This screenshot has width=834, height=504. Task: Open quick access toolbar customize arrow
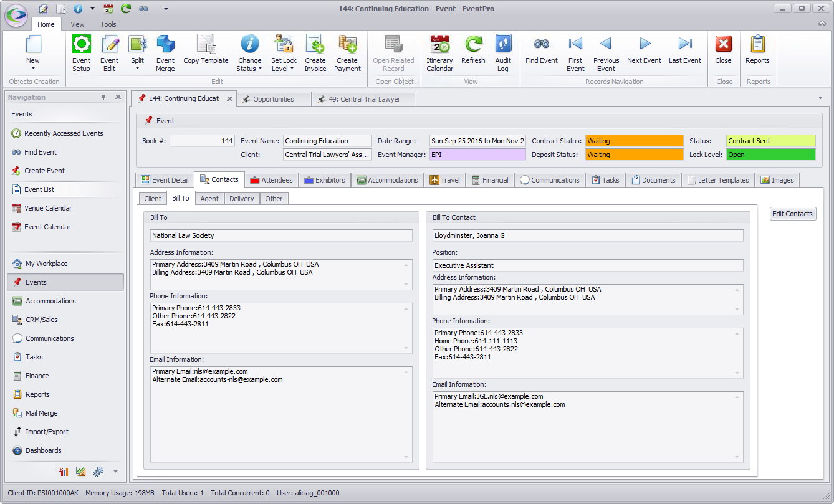[166, 9]
